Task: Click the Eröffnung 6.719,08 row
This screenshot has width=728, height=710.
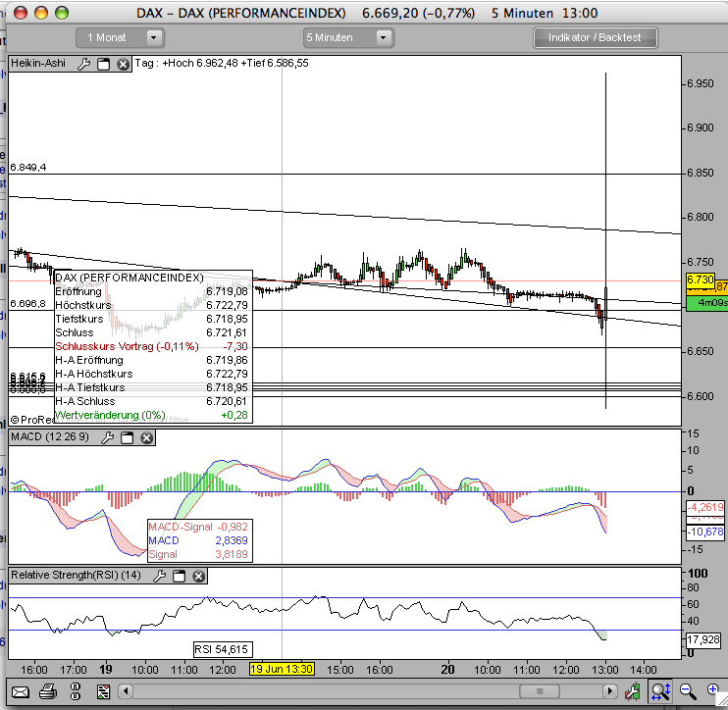Action: (x=152, y=291)
